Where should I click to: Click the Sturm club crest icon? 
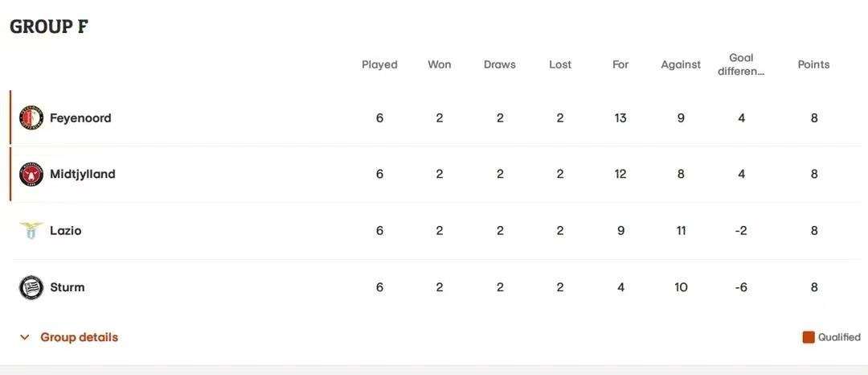[31, 287]
